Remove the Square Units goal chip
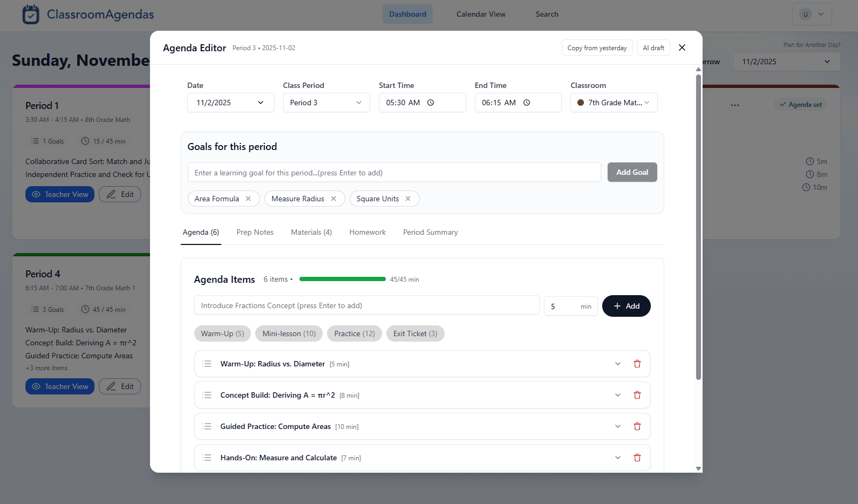The width and height of the screenshot is (858, 504). pyautogui.click(x=408, y=199)
